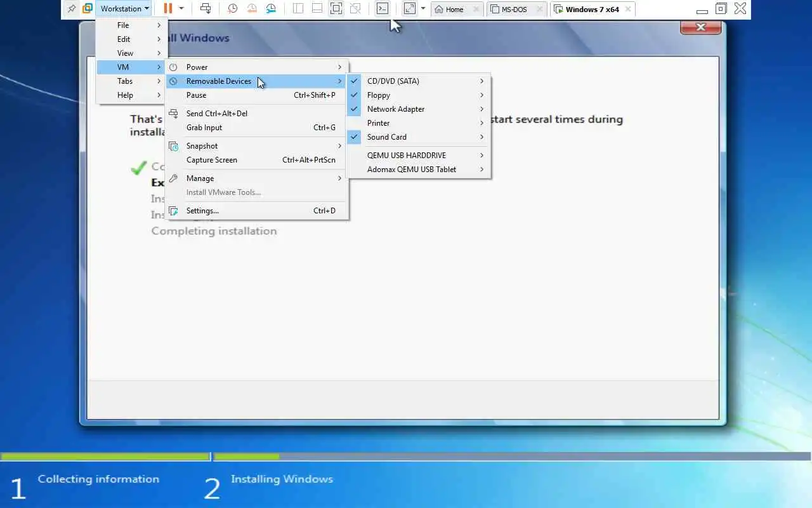Expand the Snapshot submenu
Image resolution: width=812 pixels, height=508 pixels.
[256, 146]
